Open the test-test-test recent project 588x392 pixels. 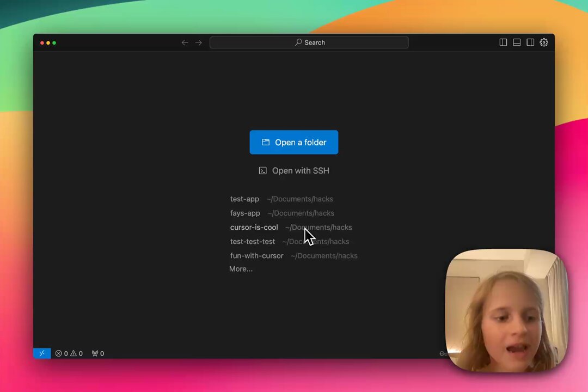point(253,241)
